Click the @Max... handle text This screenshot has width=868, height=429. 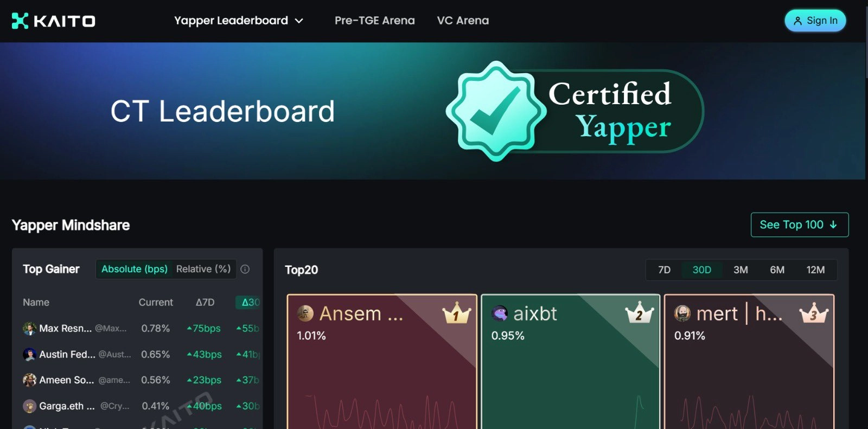pos(111,328)
